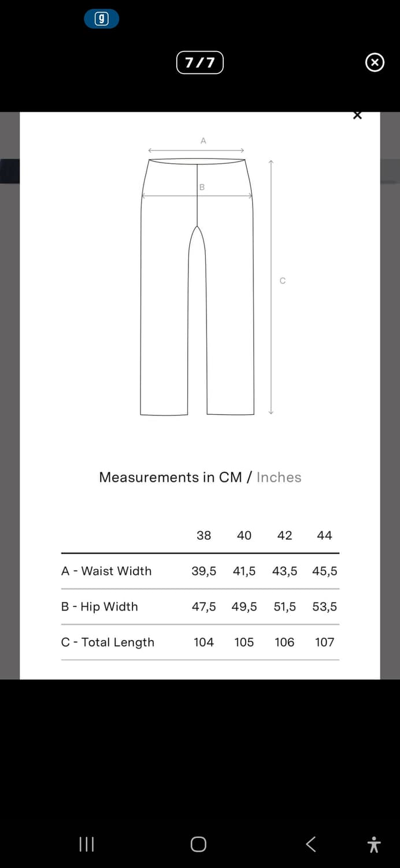Click the 'A - Waist Width' row label
This screenshot has width=400, height=868.
pyautogui.click(x=106, y=571)
